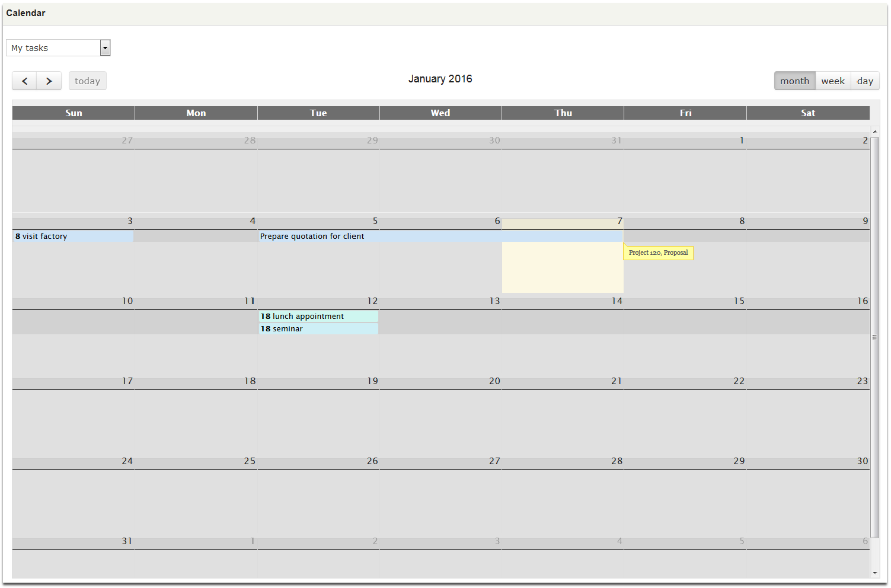Switch to week view
The width and height of the screenshot is (891, 588).
[x=833, y=81]
